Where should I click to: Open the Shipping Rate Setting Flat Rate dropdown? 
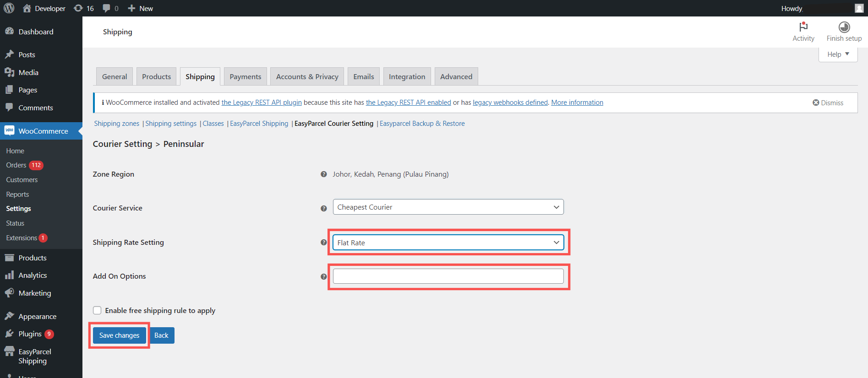pyautogui.click(x=448, y=243)
